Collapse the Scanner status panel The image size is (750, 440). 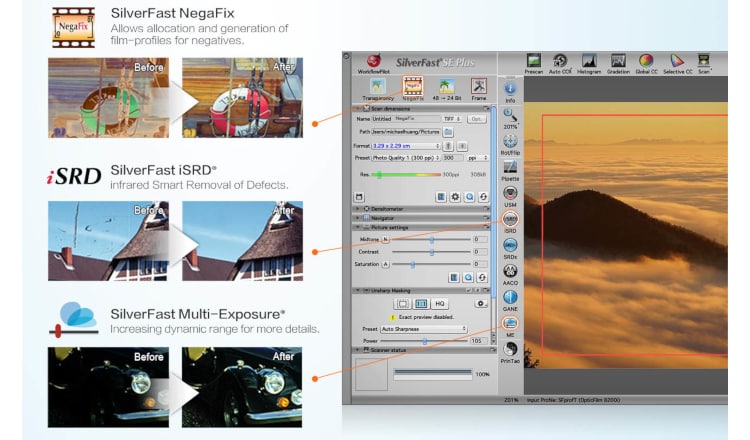coord(357,350)
